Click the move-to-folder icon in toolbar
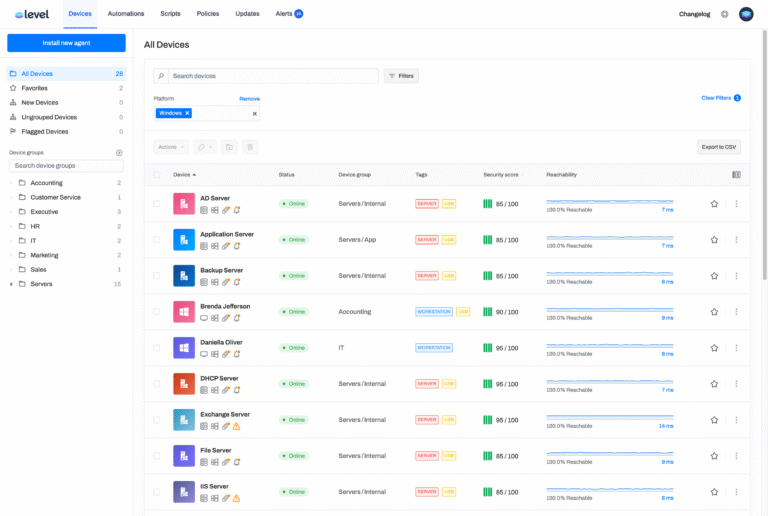The height and width of the screenshot is (516, 768). click(229, 147)
